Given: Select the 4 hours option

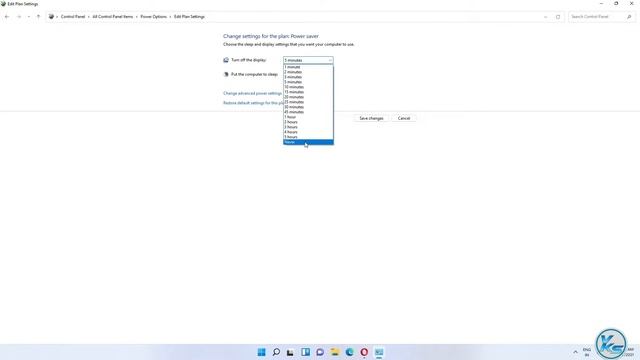Looking at the screenshot, I should point(308,132).
